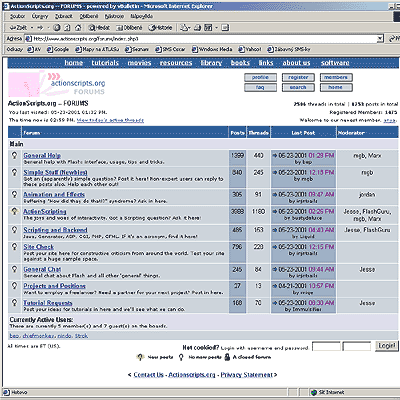Click the last-post arrow icon in the General Chat row
This screenshot has width=400, height=400.
[x=275, y=269]
